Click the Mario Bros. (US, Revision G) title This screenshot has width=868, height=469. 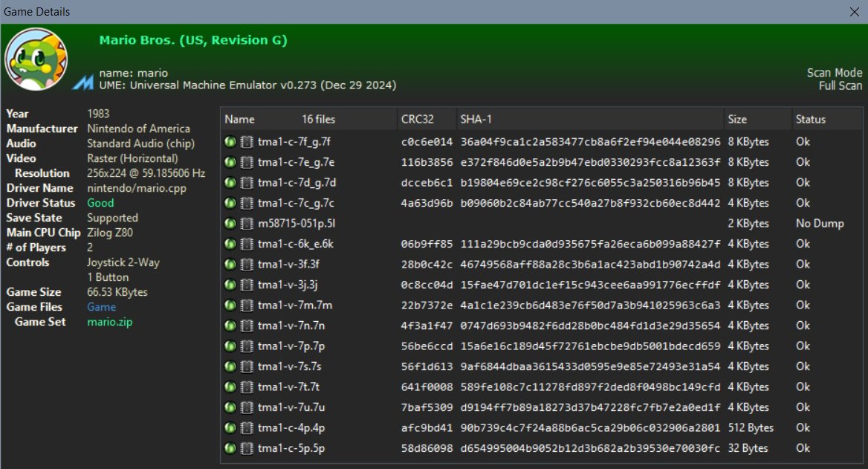coord(193,40)
